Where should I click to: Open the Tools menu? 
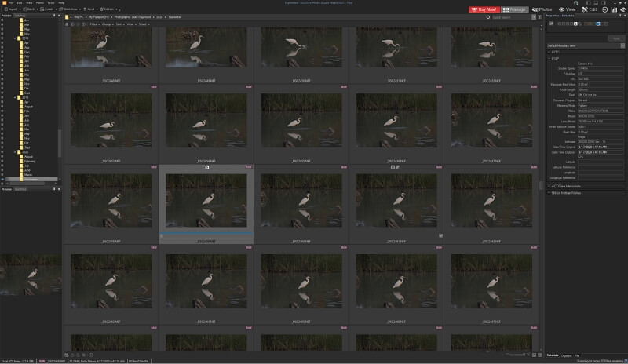point(51,3)
